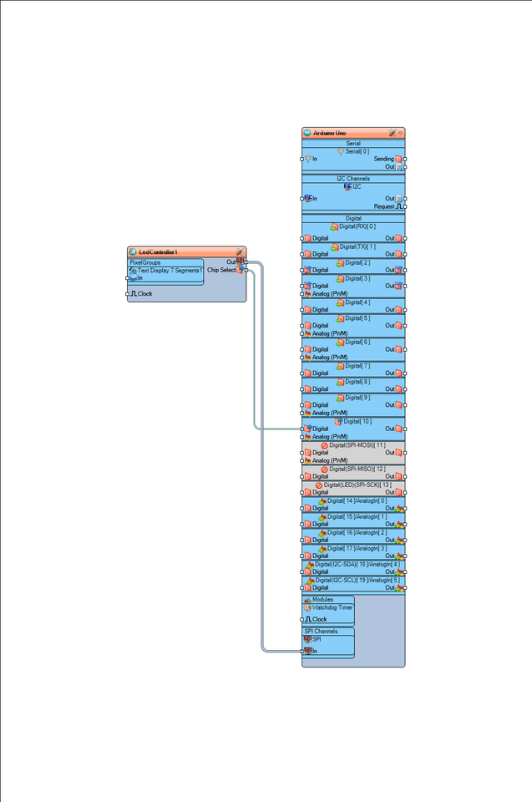Click the Chip Select pin icon

(x=240, y=270)
